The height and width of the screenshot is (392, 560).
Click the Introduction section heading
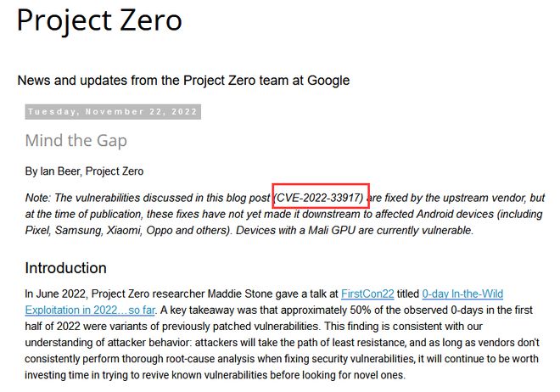(x=65, y=268)
